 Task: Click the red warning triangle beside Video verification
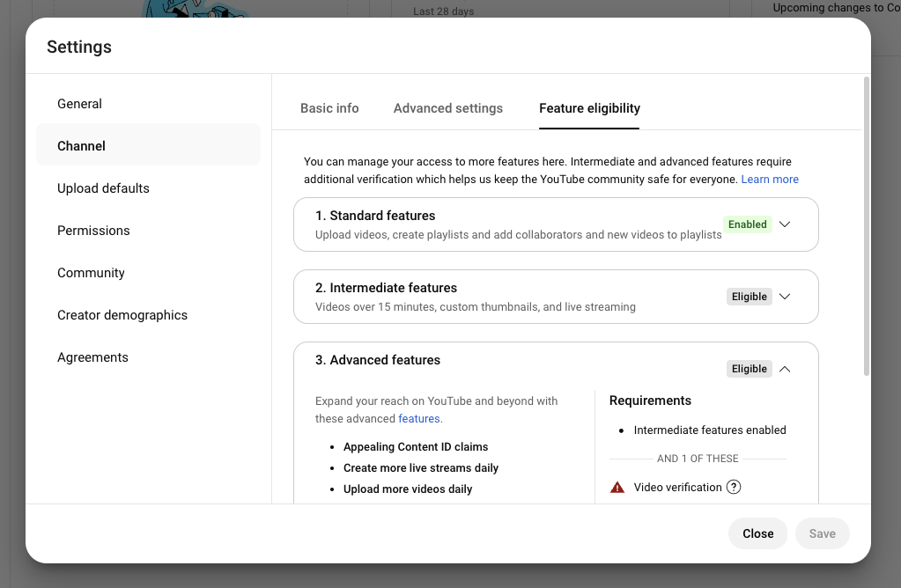(x=617, y=488)
